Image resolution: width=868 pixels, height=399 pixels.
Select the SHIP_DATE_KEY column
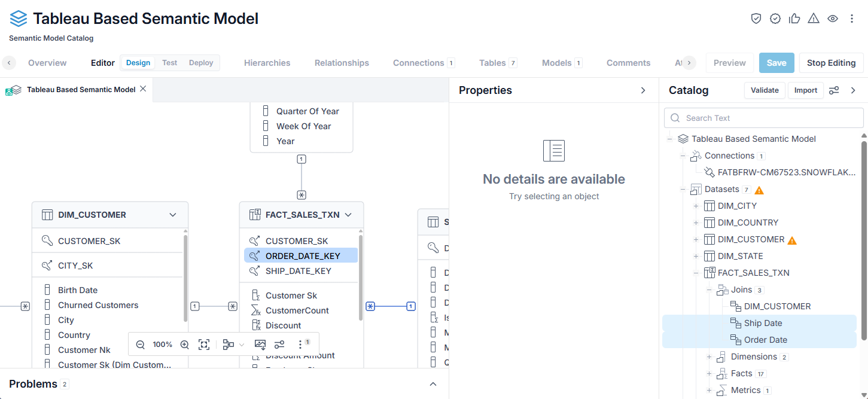click(x=301, y=271)
